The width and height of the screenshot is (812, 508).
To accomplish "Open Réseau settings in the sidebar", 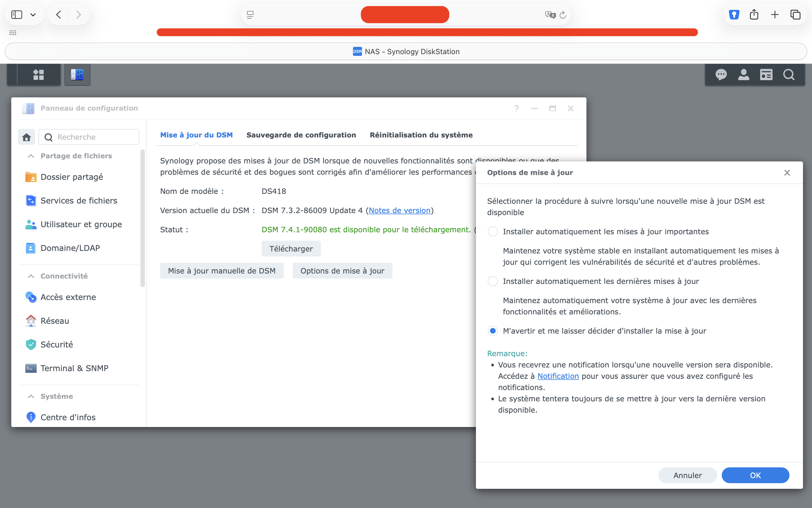I will coord(55,321).
